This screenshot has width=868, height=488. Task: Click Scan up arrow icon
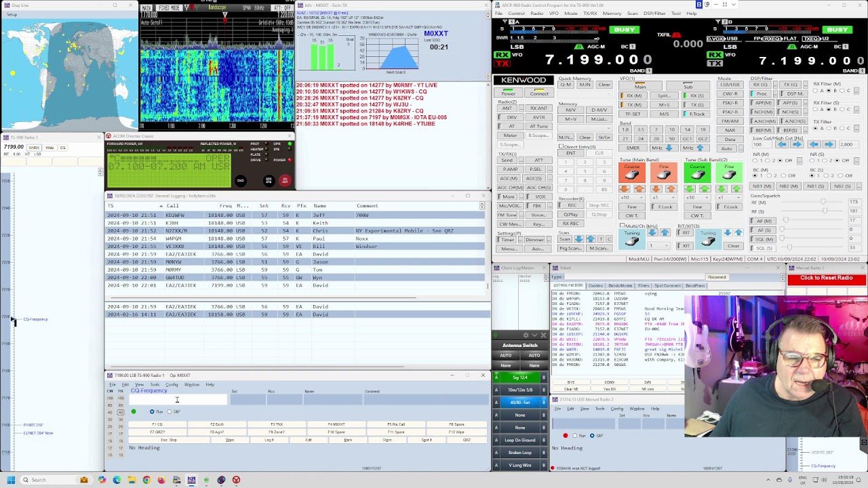click(591, 239)
